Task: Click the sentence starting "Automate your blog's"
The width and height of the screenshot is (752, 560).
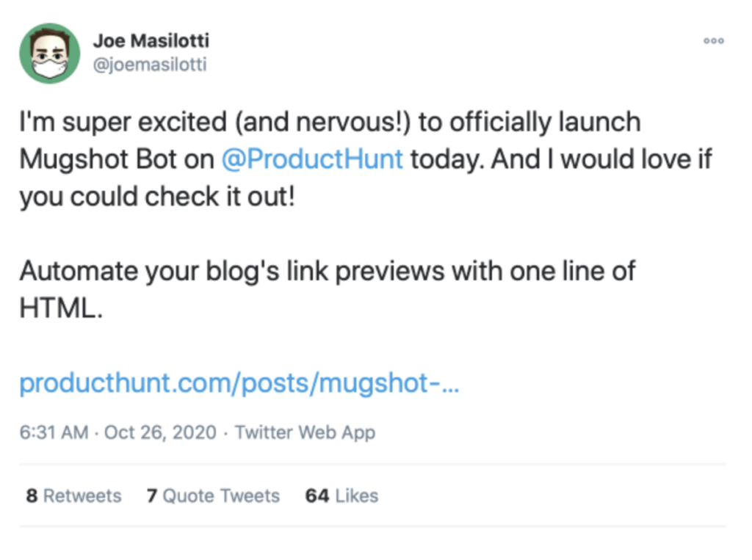Action: click(x=327, y=271)
